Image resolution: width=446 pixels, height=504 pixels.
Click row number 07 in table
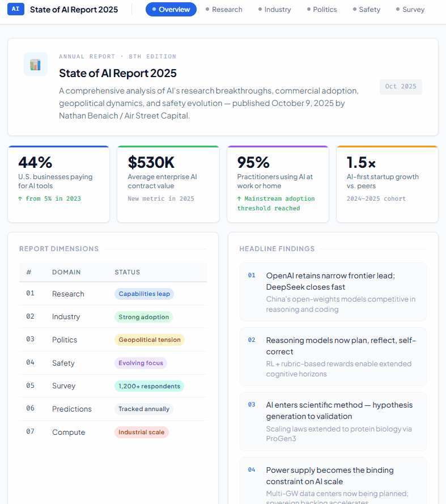[x=30, y=431]
